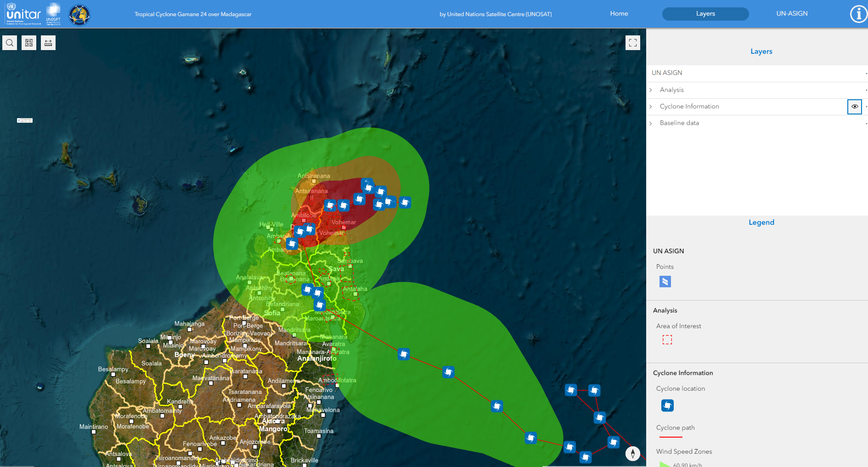Open the map search tool
The image size is (868, 467).
[10, 43]
